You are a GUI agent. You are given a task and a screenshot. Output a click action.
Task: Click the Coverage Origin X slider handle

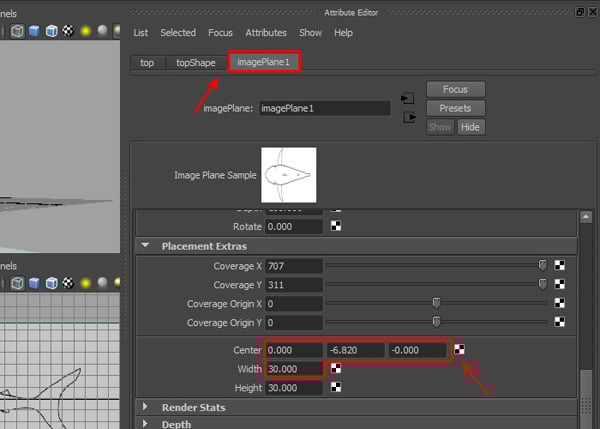click(436, 303)
